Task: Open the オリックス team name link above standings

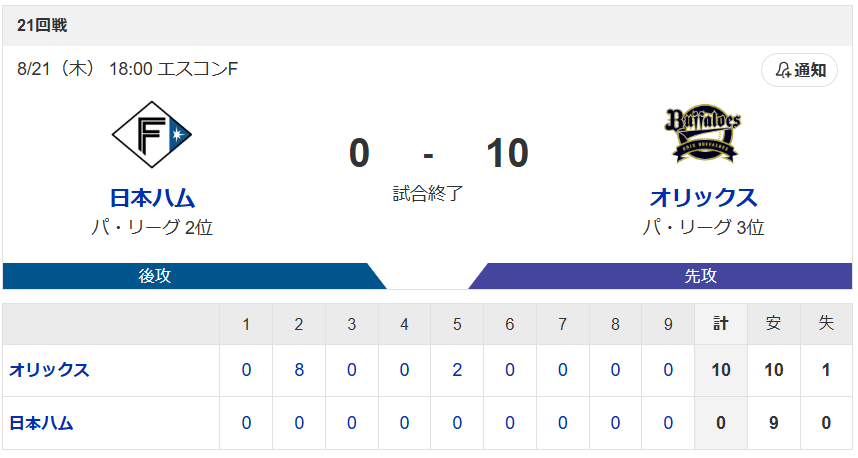Action: coord(703,198)
